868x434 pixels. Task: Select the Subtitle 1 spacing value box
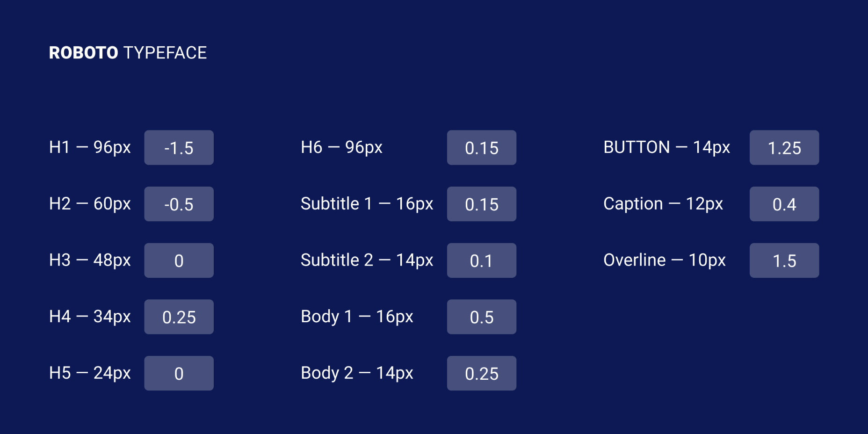tap(481, 204)
